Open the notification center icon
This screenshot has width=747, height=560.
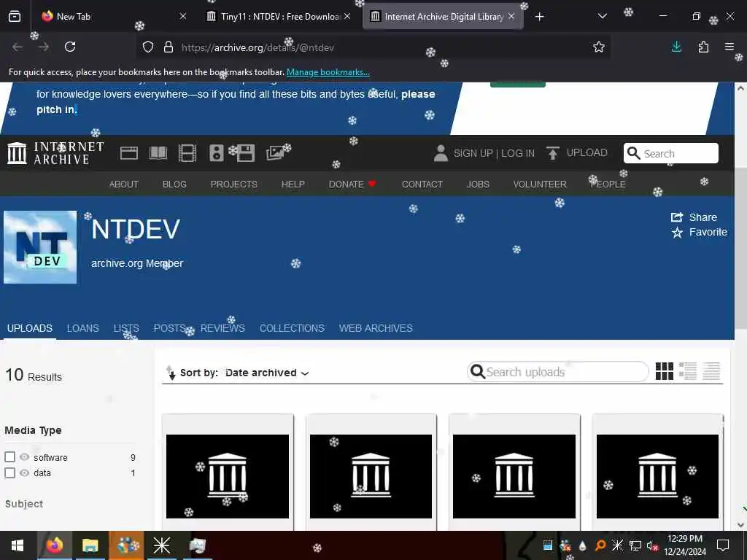click(723, 545)
